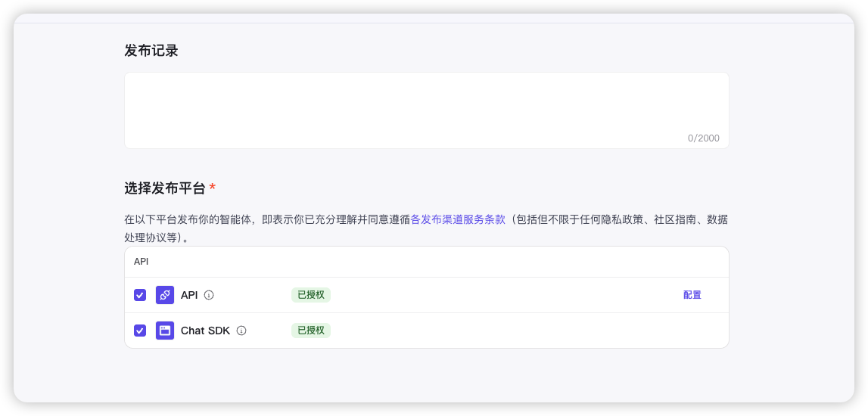This screenshot has width=868, height=416.
Task: Click the 发布记录 heading
Action: click(x=151, y=51)
